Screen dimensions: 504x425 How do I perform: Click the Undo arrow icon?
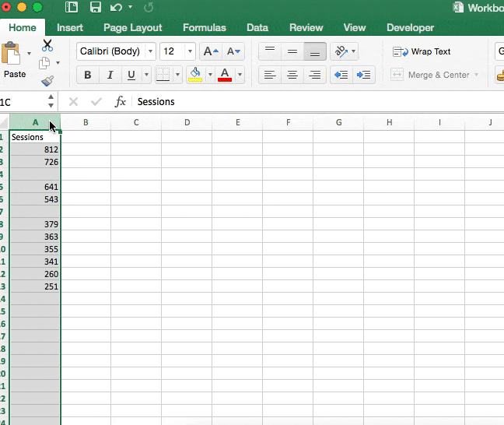116,8
